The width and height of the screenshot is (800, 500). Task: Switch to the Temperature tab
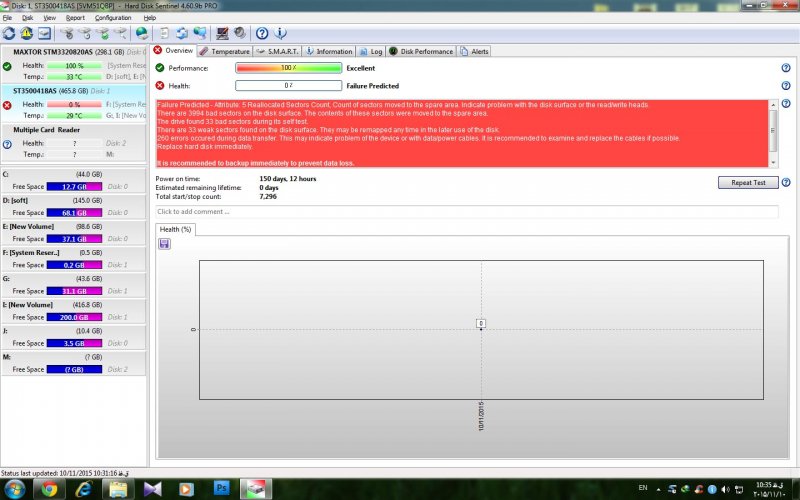[x=224, y=52]
